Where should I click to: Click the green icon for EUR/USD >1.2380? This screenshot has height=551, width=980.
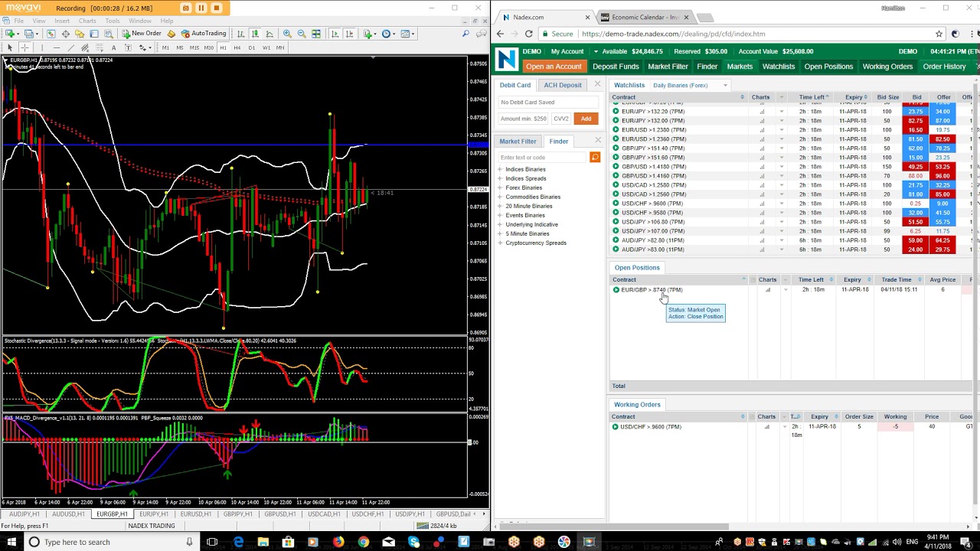[616, 130]
